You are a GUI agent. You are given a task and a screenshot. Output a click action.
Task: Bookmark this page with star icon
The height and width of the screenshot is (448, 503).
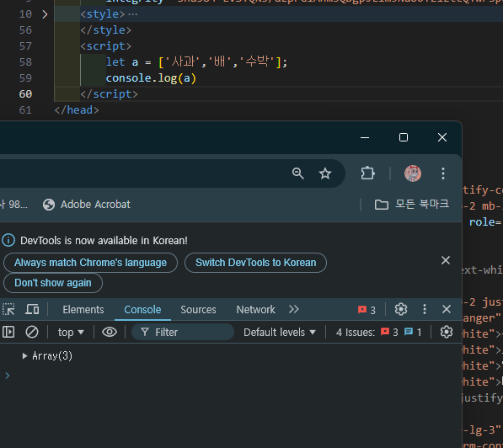(325, 173)
